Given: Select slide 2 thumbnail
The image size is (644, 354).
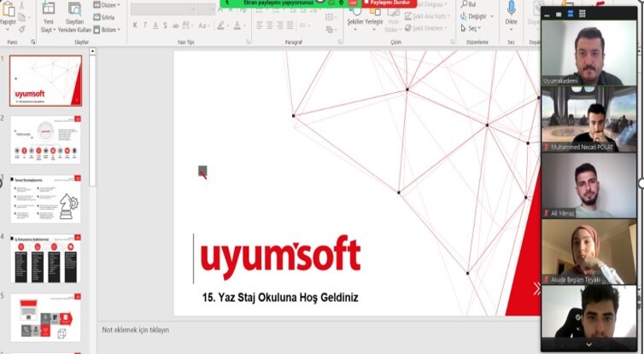Looking at the screenshot, I should [x=45, y=139].
